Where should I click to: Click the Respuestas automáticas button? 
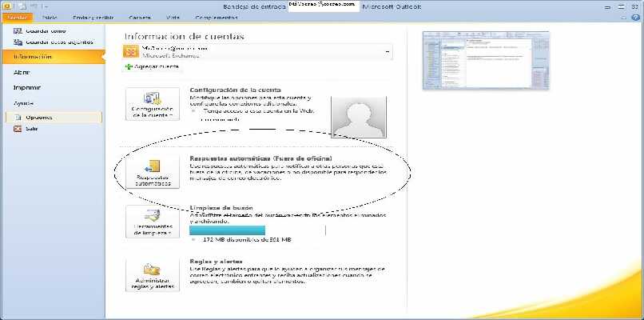tap(153, 171)
